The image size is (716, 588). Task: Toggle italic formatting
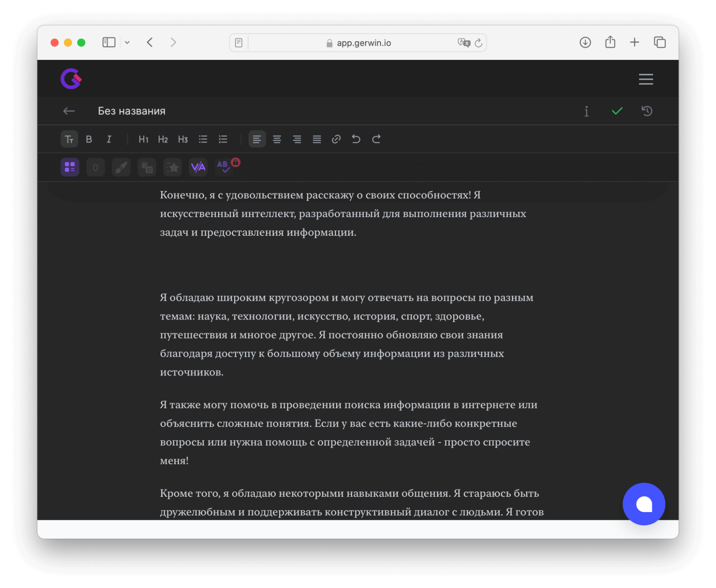(109, 139)
